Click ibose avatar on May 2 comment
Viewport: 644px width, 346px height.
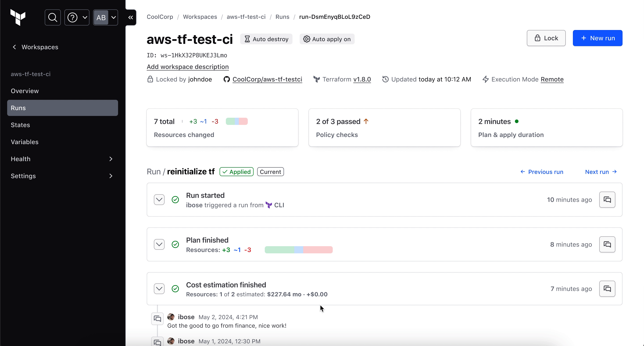[x=171, y=317]
